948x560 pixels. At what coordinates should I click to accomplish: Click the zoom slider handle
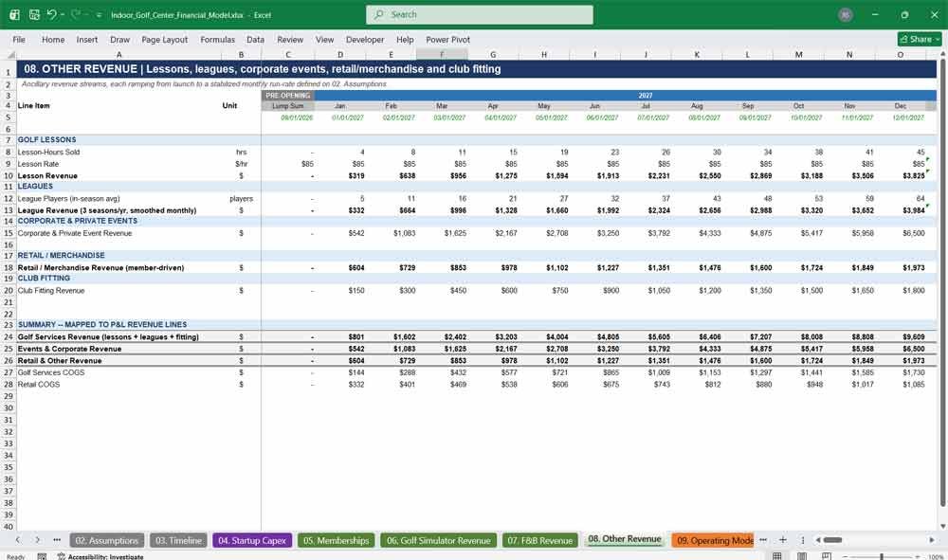tap(882, 556)
